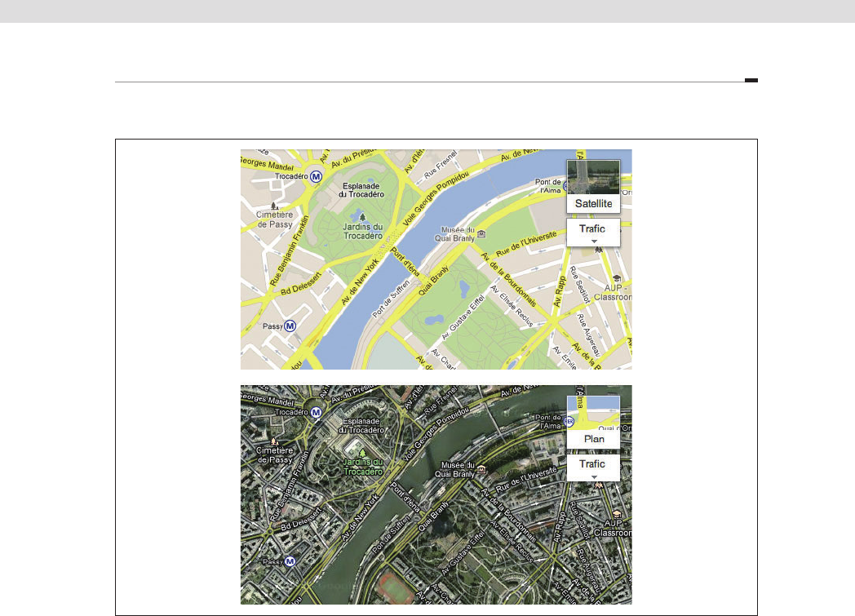
Task: Click the Jardins du Trocadéro tree icon on the plan map
Action: [x=362, y=218]
